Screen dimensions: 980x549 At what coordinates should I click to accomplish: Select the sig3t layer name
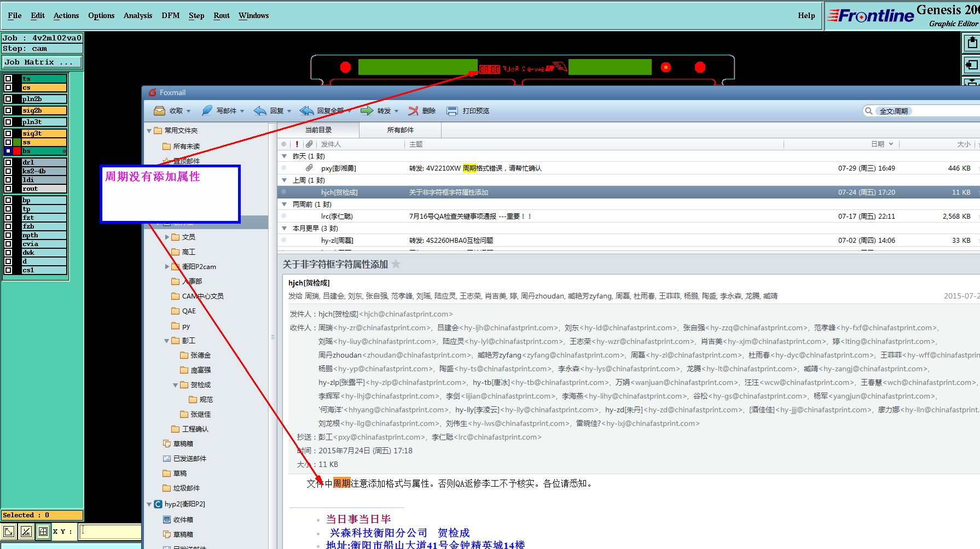pos(44,133)
